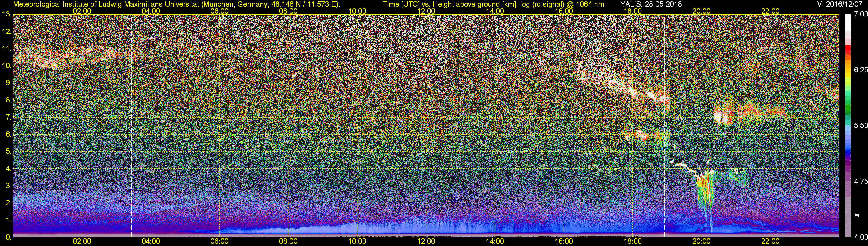Click the 1 km height axis label
Screen dimensions: 868x246
[8, 220]
